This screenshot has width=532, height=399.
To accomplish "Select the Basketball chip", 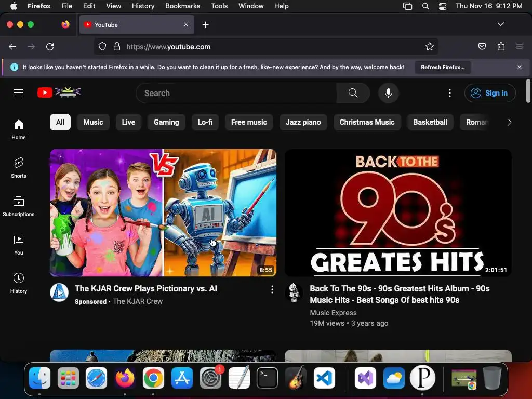I will [430, 122].
